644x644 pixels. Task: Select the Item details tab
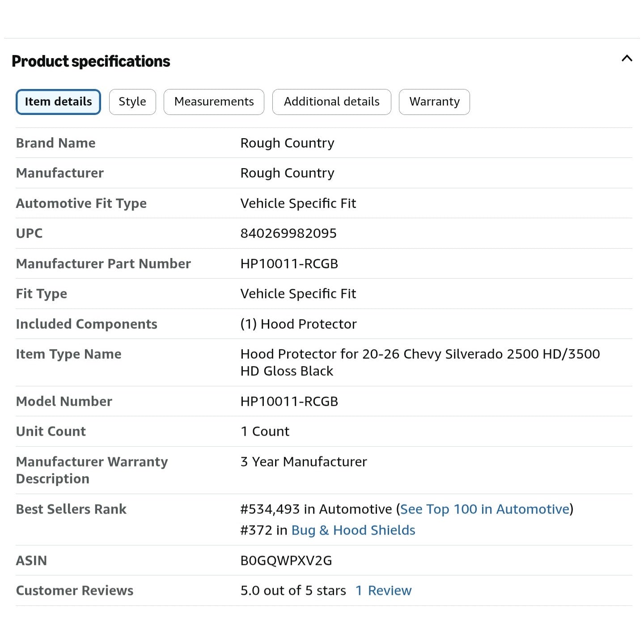point(59,102)
